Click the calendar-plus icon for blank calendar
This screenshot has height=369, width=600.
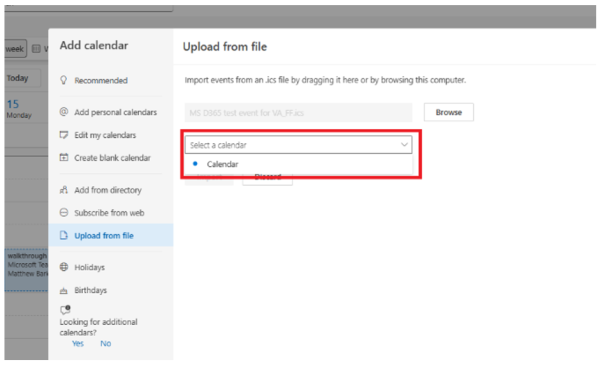(x=64, y=157)
